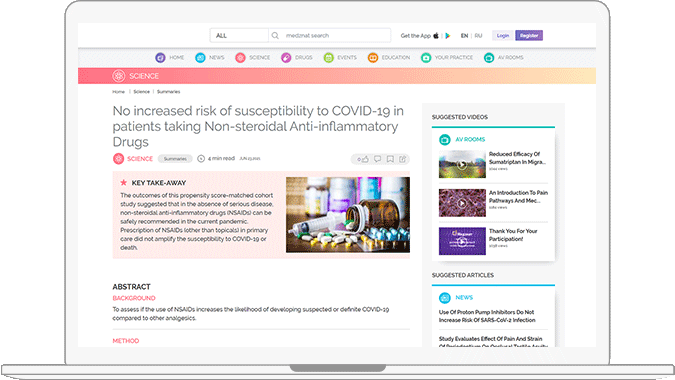675x380 pixels.
Task: Open News link in Suggested Articles
Action: click(x=464, y=297)
